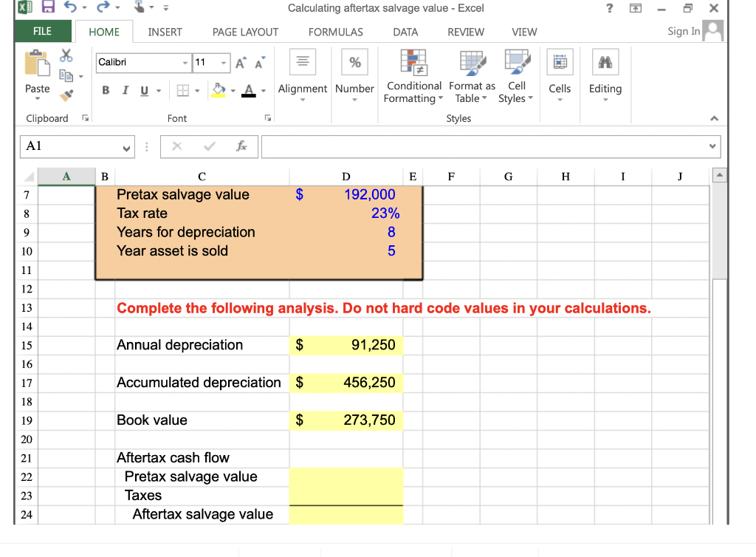Viewport: 756px width, 557px height.
Task: Toggle underline on selected cell
Action: pyautogui.click(x=143, y=89)
